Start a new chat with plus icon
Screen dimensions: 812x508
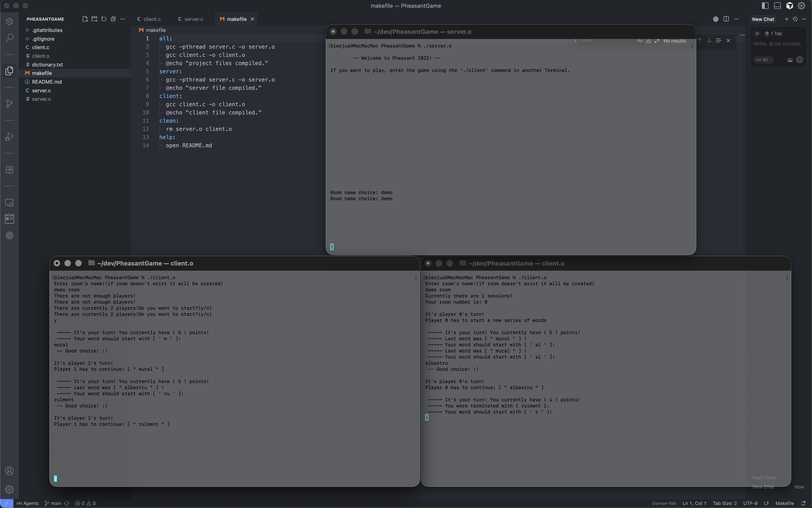786,19
